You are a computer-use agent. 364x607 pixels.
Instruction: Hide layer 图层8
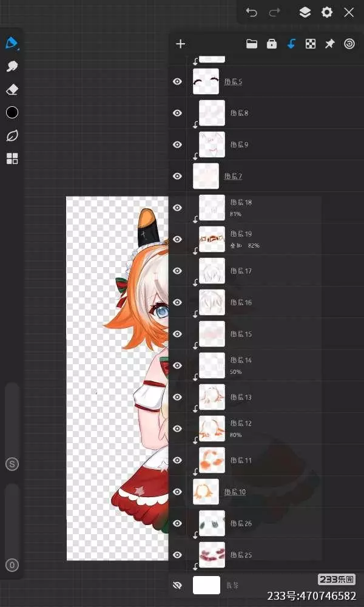tap(178, 113)
